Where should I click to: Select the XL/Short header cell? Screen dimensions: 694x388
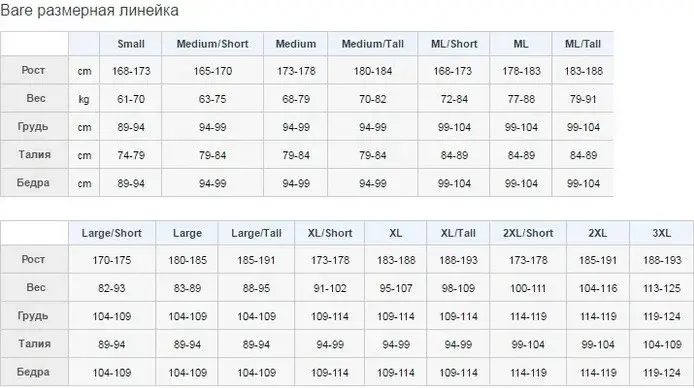pyautogui.click(x=330, y=233)
